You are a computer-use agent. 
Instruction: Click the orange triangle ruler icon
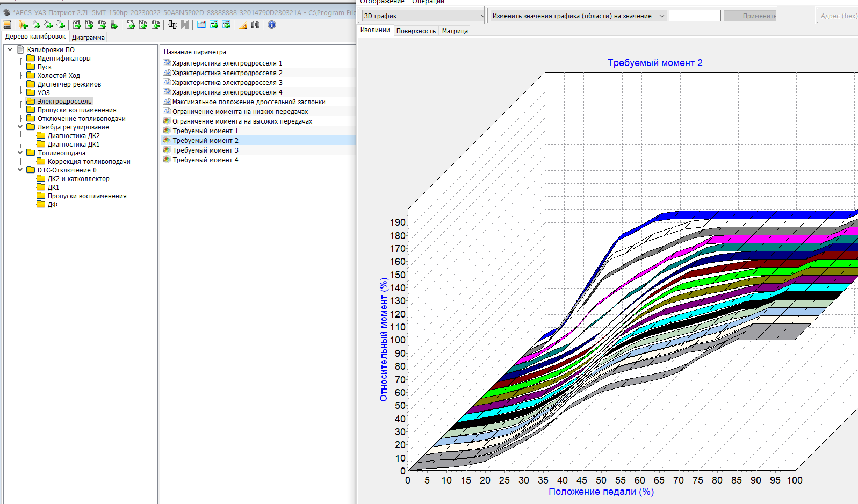coord(243,25)
